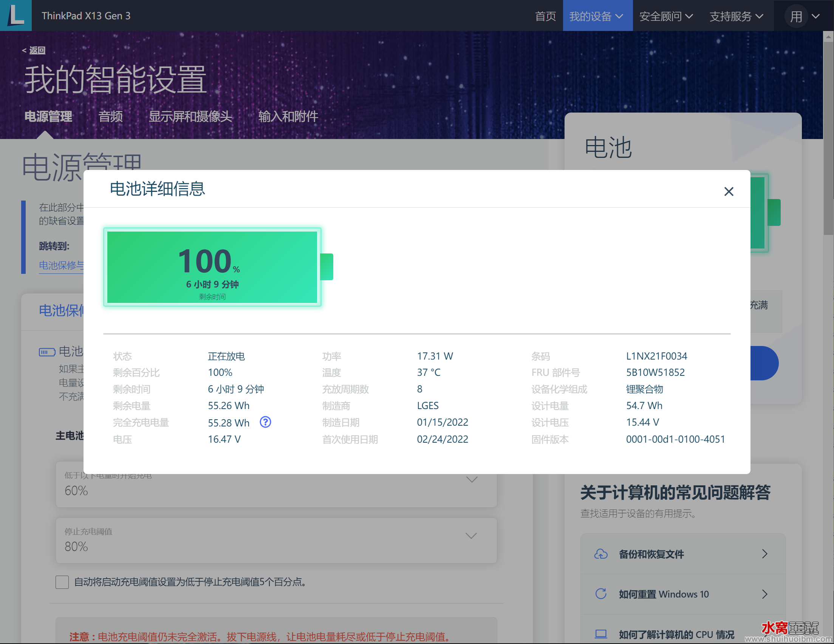This screenshot has width=834, height=644.
Task: Click the 正在放电 status value
Action: click(226, 356)
